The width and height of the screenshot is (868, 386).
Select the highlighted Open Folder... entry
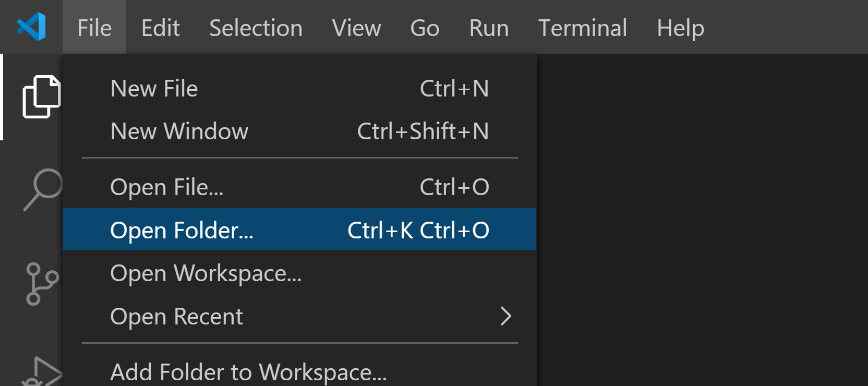[x=182, y=230]
